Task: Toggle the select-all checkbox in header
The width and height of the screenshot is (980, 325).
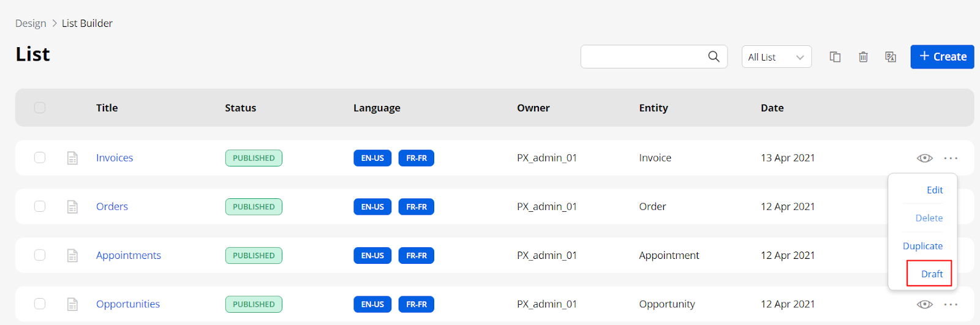Action: [40, 108]
